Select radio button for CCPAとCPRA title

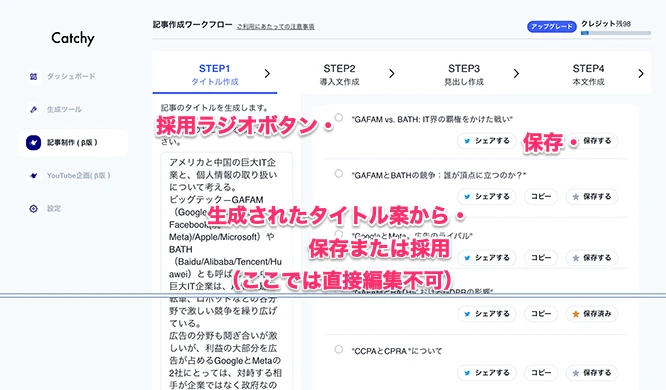339,350
